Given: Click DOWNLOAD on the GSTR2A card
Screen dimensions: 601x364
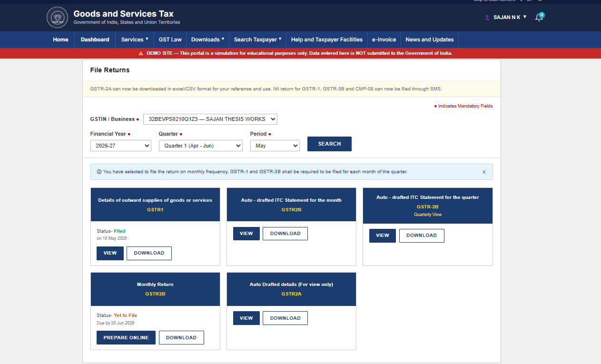Looking at the screenshot, I should coord(285,318).
